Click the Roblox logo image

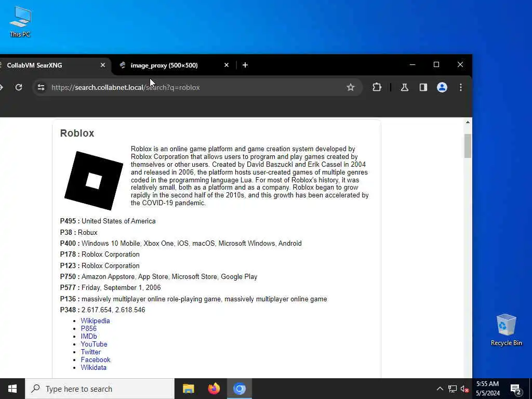point(94,180)
